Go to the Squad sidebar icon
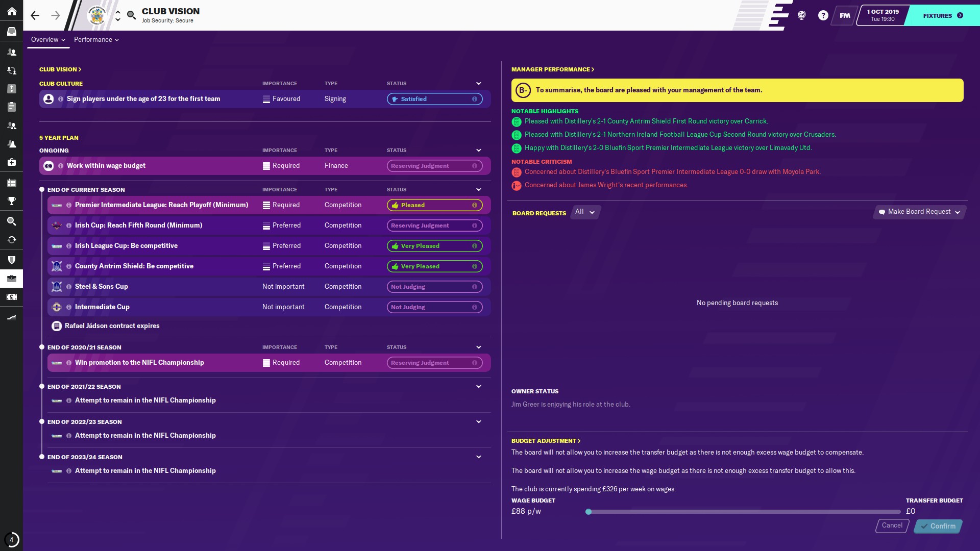 tap(11, 52)
